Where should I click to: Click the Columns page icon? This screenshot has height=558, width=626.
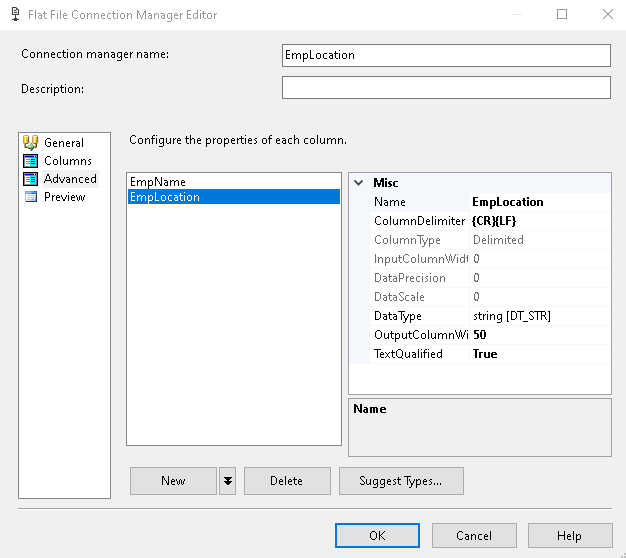click(30, 161)
